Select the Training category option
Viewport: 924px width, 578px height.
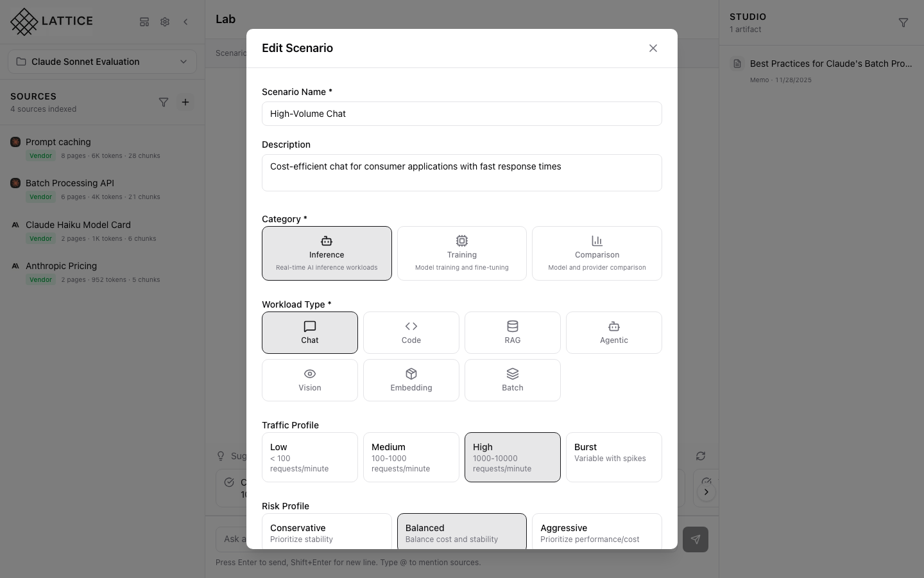coord(461,254)
